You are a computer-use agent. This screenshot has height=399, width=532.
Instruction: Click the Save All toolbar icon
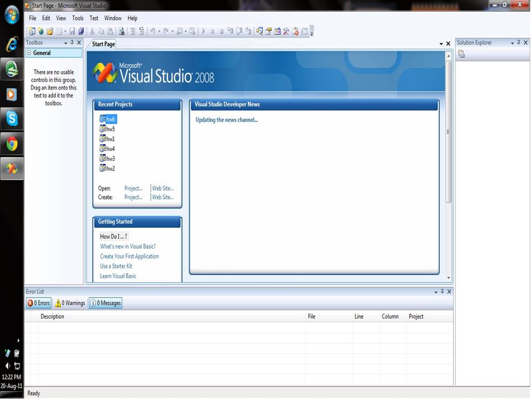pyautogui.click(x=81, y=31)
